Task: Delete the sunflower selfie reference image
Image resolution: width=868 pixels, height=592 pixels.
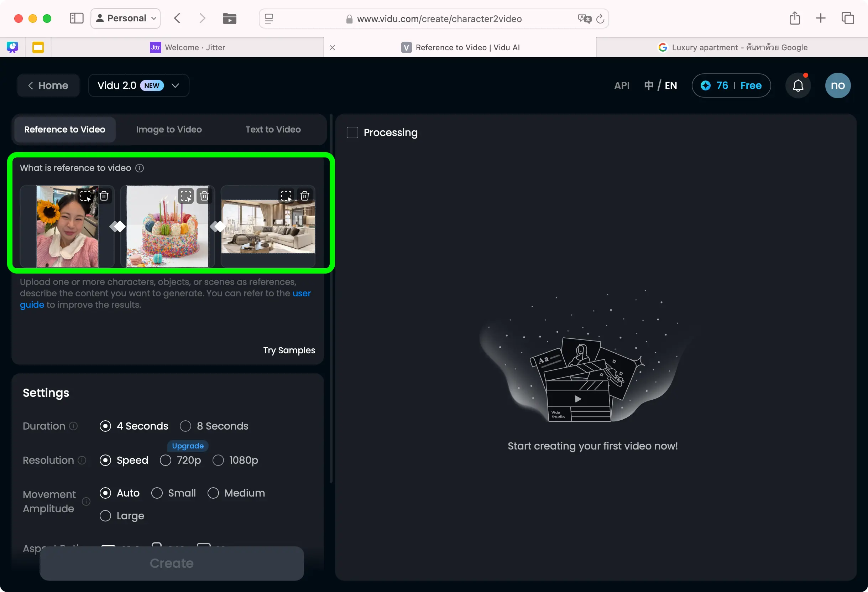Action: (104, 196)
